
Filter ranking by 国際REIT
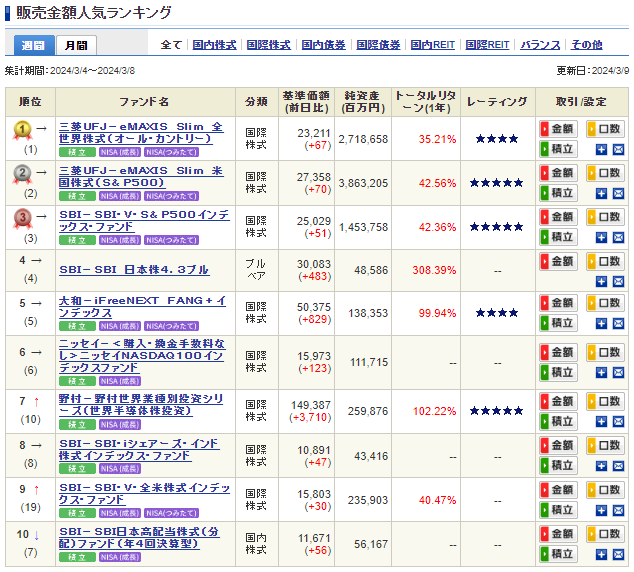click(487, 45)
